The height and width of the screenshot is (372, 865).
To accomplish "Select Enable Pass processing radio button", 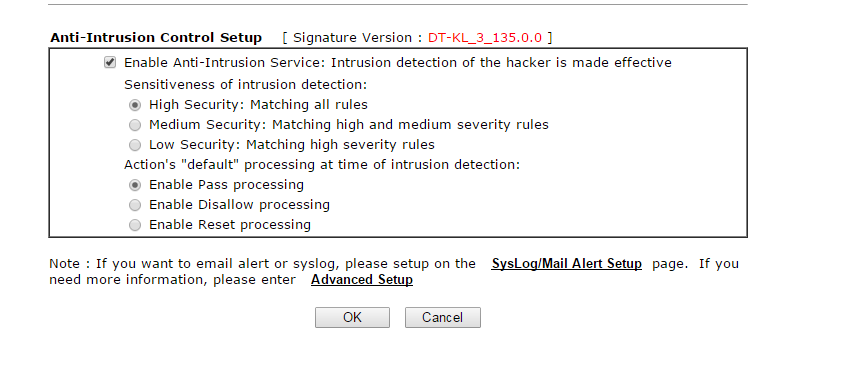I will [135, 185].
